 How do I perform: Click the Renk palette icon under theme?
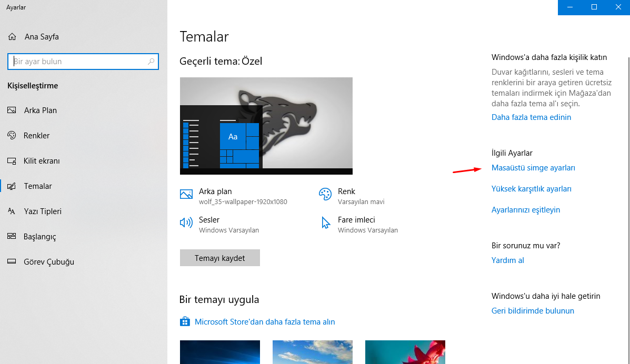pos(325,194)
